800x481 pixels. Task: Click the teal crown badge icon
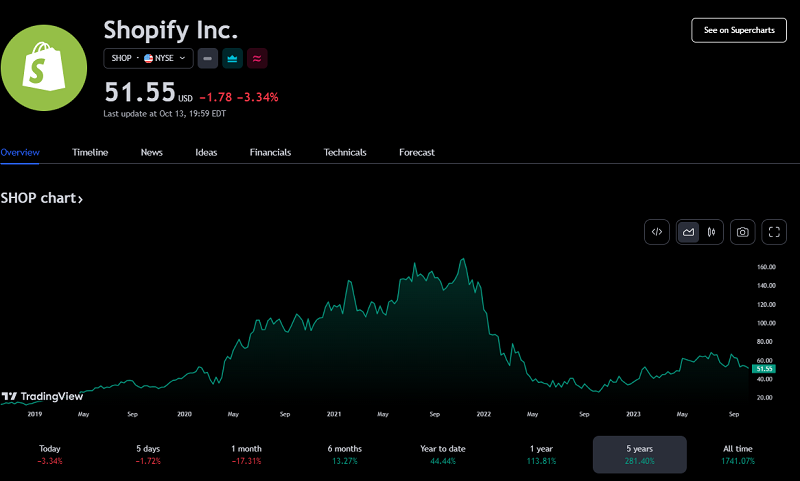tap(231, 59)
